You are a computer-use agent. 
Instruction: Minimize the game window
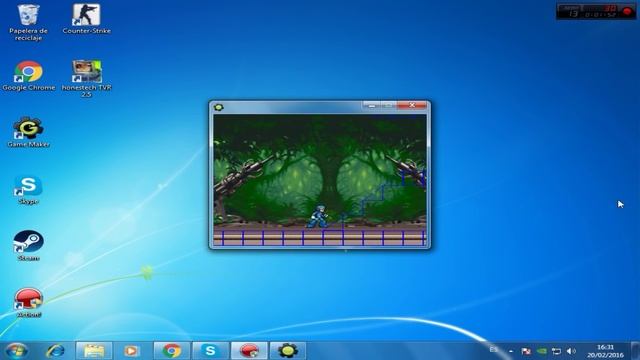[x=371, y=105]
